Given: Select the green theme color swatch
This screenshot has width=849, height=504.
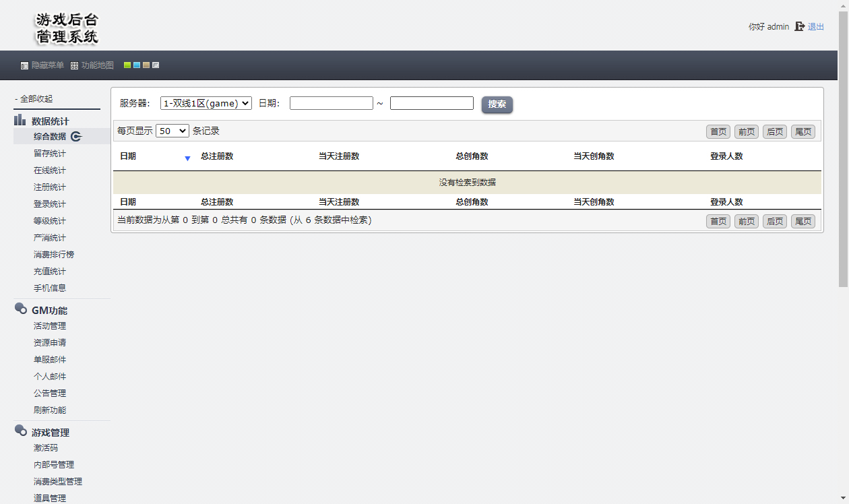Looking at the screenshot, I should coord(127,65).
